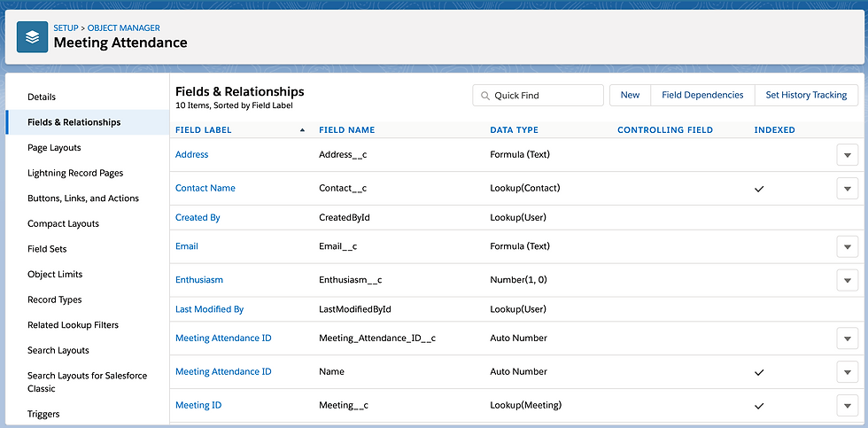Open the Email field link
Image resolution: width=868 pixels, height=428 pixels.
click(187, 246)
